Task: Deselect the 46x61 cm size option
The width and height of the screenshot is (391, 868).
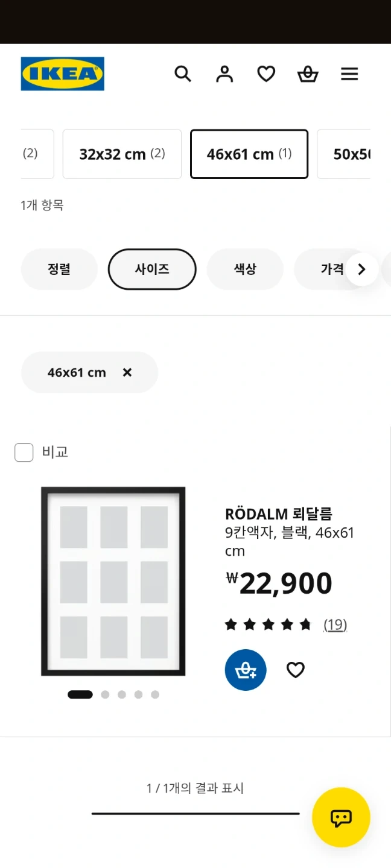Action: [249, 154]
